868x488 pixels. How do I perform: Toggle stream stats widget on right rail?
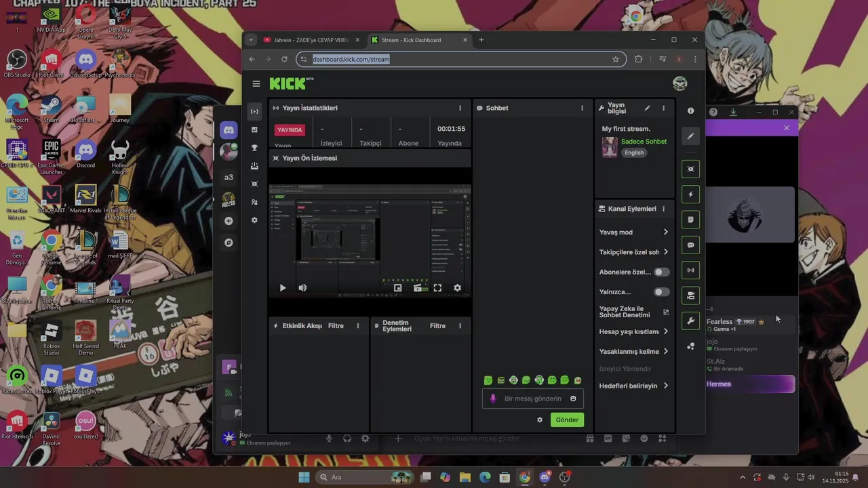pyautogui.click(x=690, y=270)
